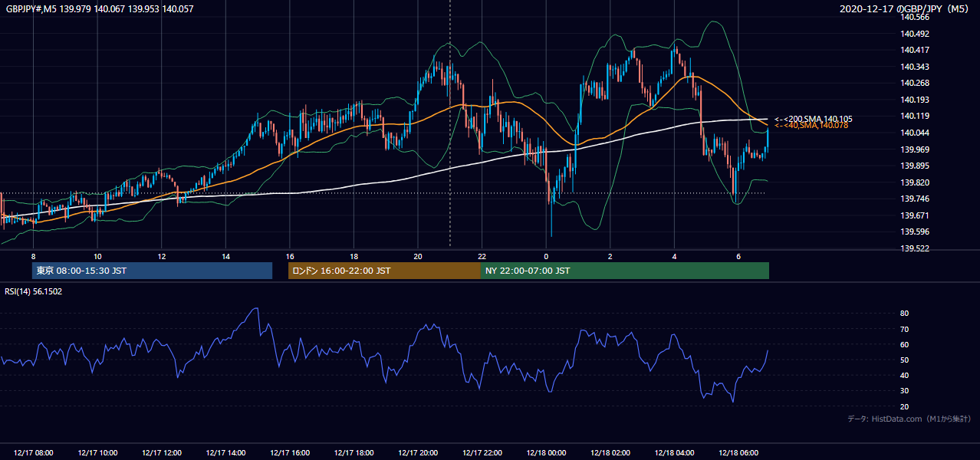Click price axis value 139.746
This screenshot has height=460, width=980.
pos(915,199)
